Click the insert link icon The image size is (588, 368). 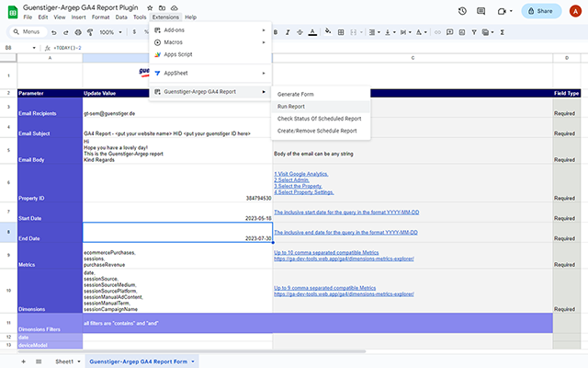[437, 32]
